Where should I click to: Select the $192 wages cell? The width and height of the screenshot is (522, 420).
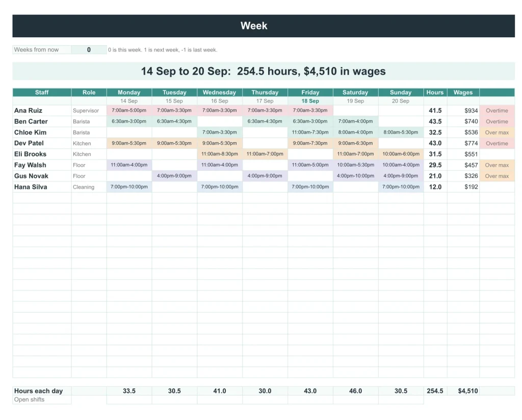tap(463, 187)
